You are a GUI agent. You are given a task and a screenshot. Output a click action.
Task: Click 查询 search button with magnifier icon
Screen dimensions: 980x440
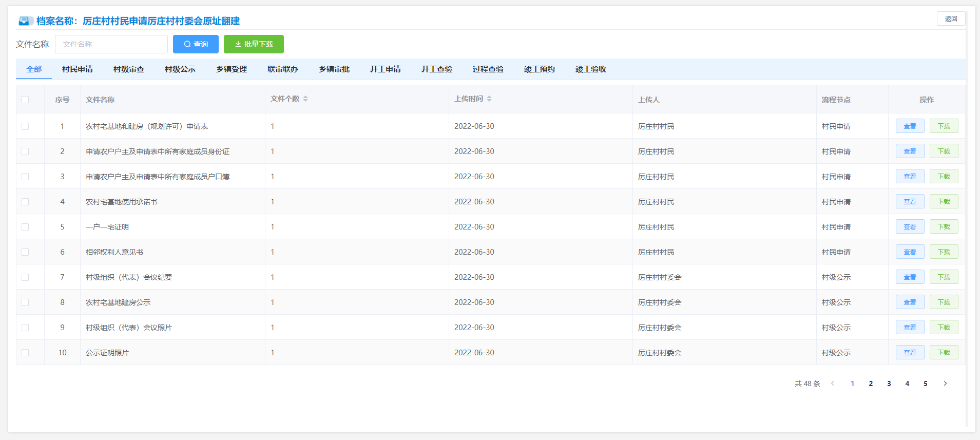196,44
